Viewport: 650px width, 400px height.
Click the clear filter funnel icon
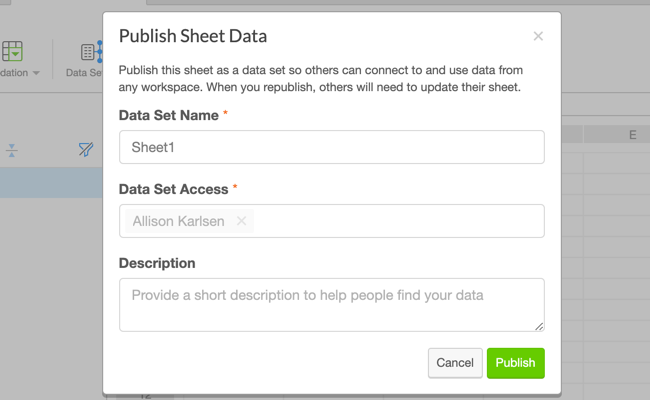coord(86,150)
